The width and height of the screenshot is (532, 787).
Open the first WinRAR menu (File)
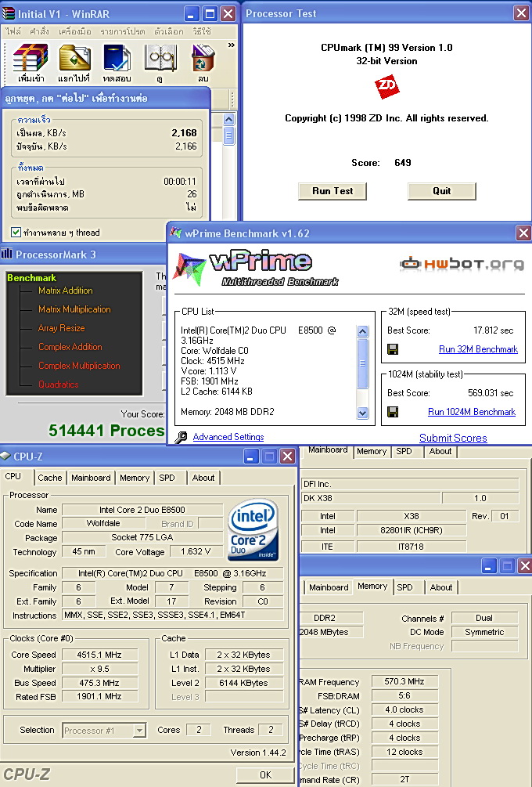(13, 31)
